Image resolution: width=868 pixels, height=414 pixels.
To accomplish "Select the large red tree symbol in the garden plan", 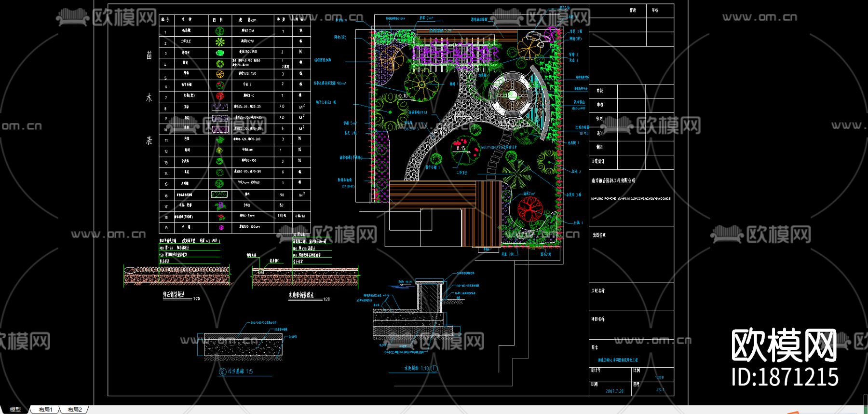I will (530, 208).
